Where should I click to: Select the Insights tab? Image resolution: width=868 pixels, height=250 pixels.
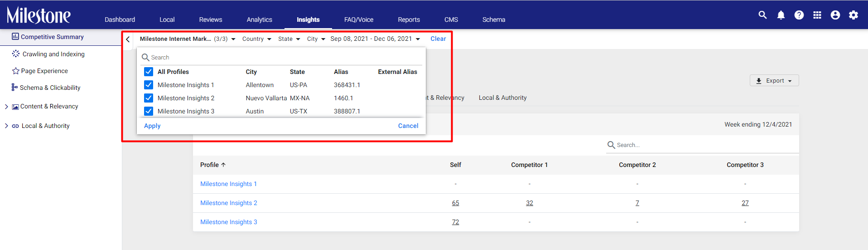308,20
